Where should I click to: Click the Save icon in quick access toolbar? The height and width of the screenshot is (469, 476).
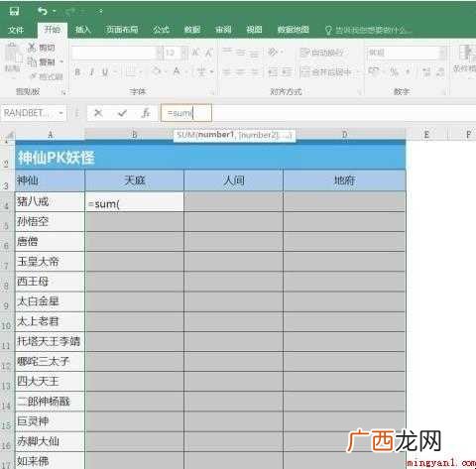(14, 12)
